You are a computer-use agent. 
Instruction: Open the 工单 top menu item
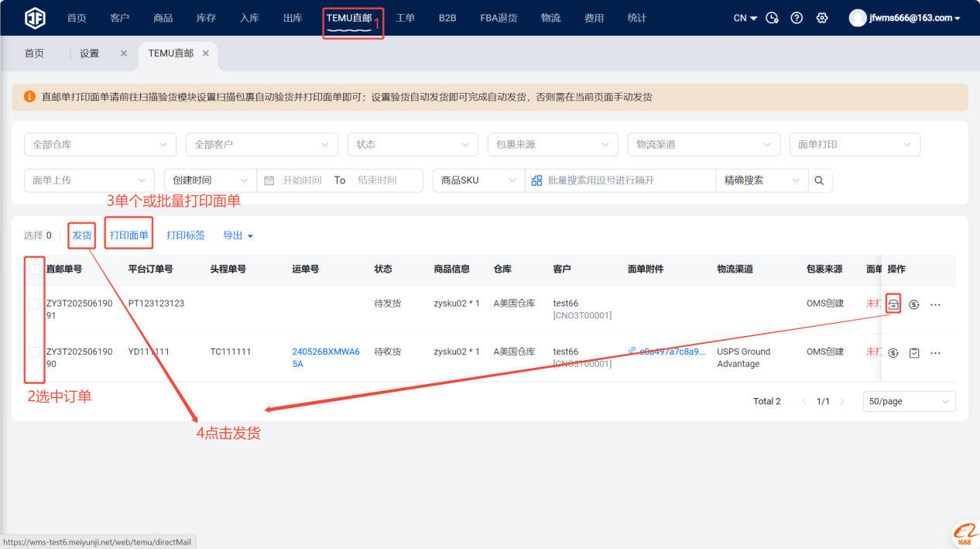click(x=406, y=18)
